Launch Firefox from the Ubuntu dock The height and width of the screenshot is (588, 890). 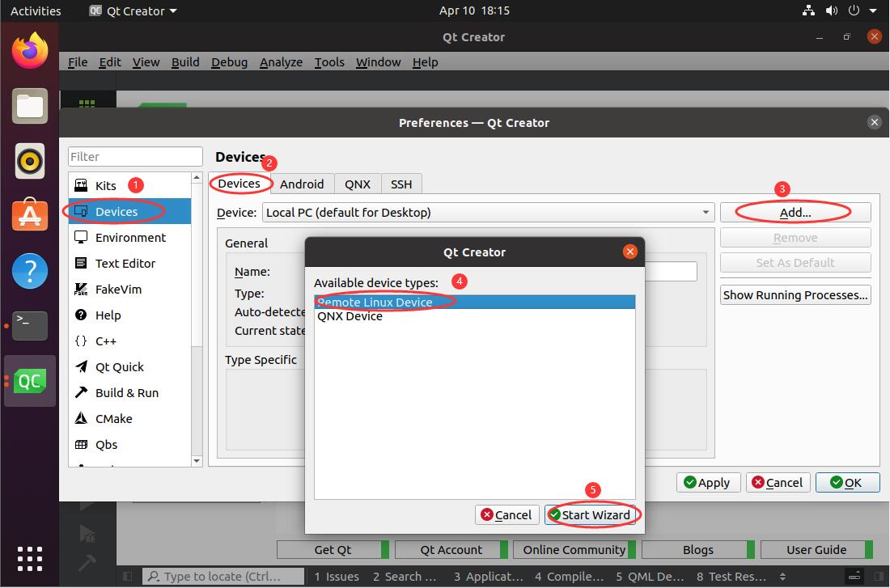(29, 50)
